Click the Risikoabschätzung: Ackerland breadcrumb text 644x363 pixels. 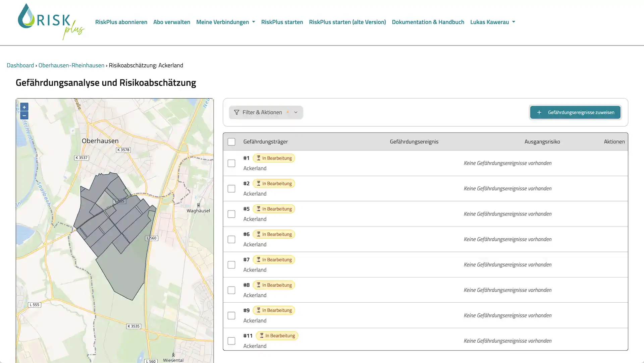coord(146,65)
